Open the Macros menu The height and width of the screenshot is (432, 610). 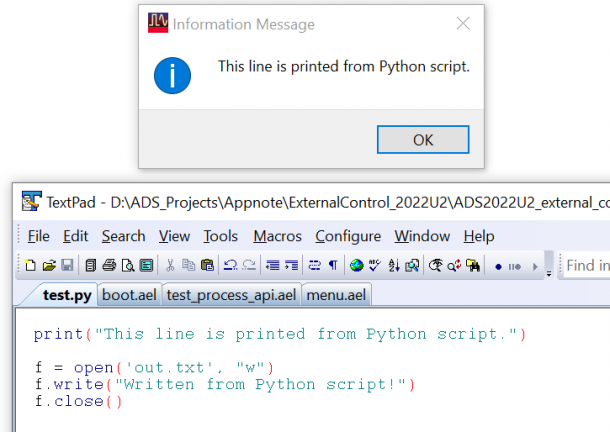click(277, 236)
